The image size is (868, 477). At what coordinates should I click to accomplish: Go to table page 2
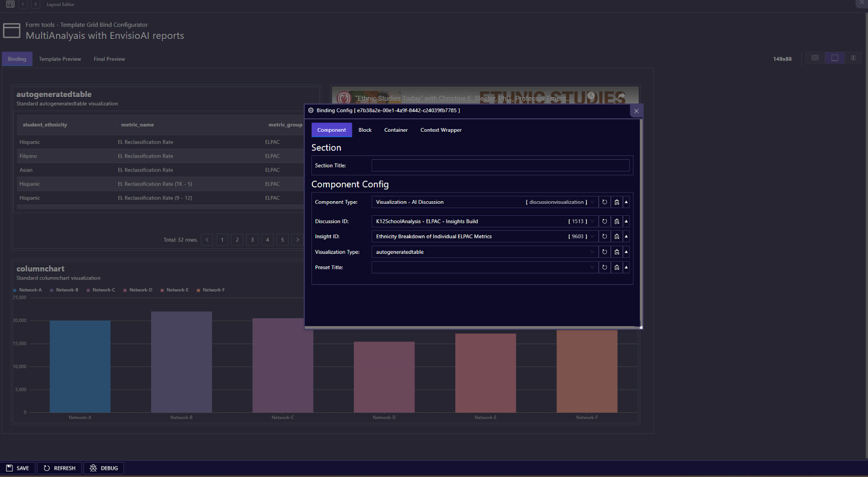(x=237, y=240)
